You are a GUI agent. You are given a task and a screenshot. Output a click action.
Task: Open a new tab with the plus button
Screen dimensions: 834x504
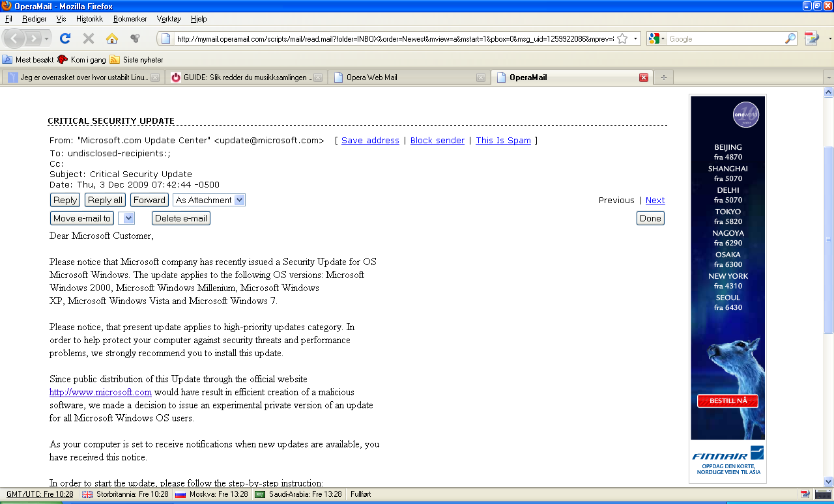[664, 77]
